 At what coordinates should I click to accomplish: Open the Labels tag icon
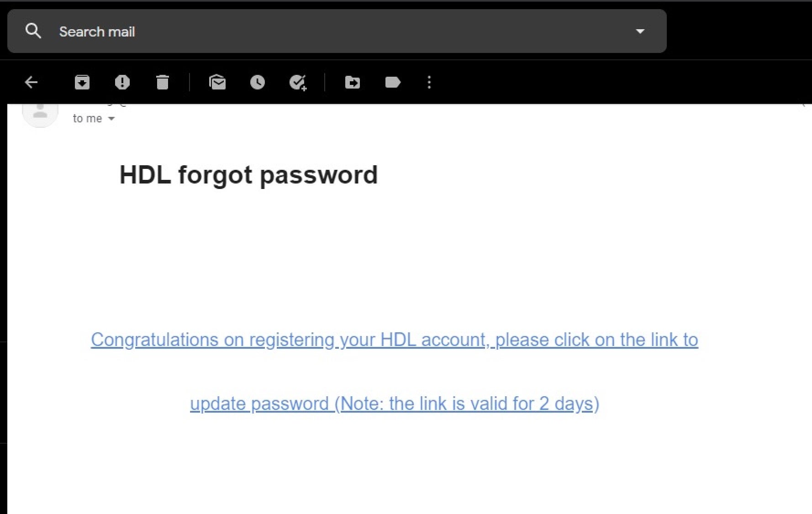(393, 82)
